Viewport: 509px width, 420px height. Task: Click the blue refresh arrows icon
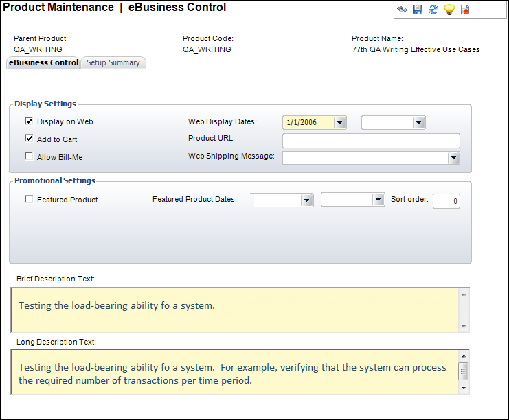point(433,10)
